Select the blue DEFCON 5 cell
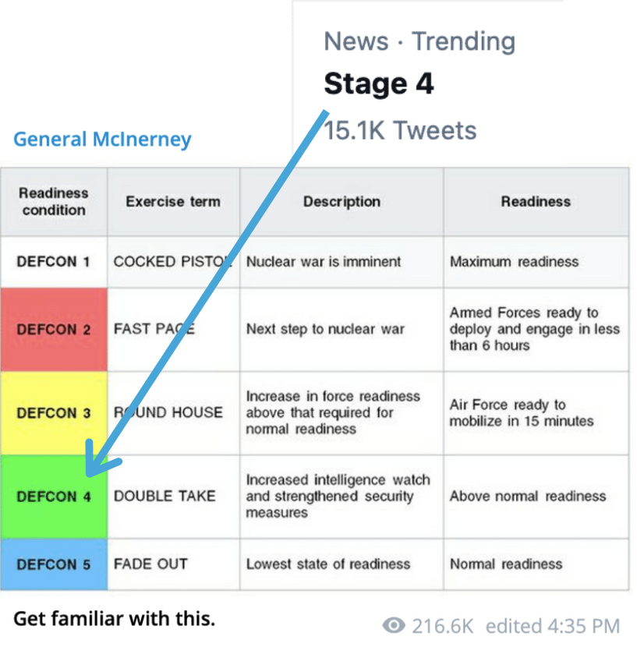The image size is (644, 647). pyautogui.click(x=54, y=564)
